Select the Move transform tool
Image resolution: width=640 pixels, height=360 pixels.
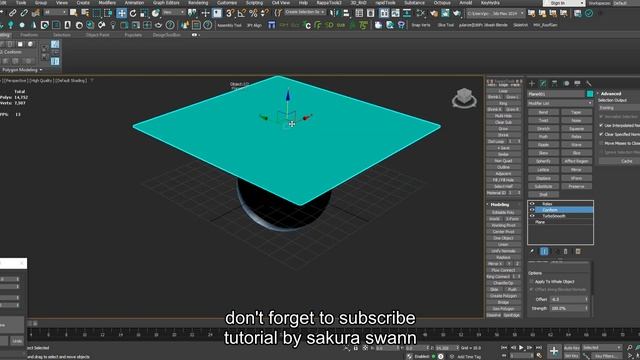tap(121, 13)
